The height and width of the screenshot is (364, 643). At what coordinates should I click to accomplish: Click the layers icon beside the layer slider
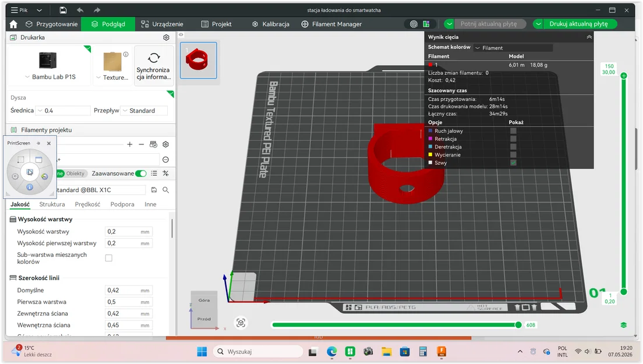(x=623, y=325)
